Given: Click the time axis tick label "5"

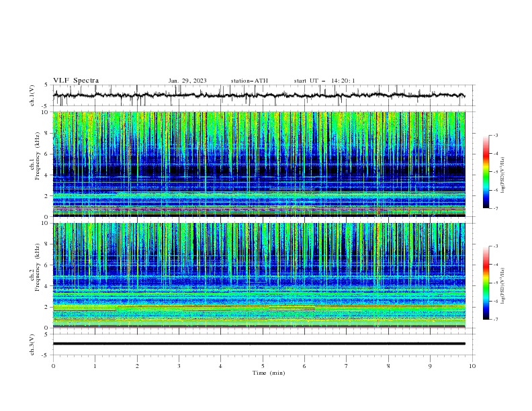Looking at the screenshot, I should point(263,366).
